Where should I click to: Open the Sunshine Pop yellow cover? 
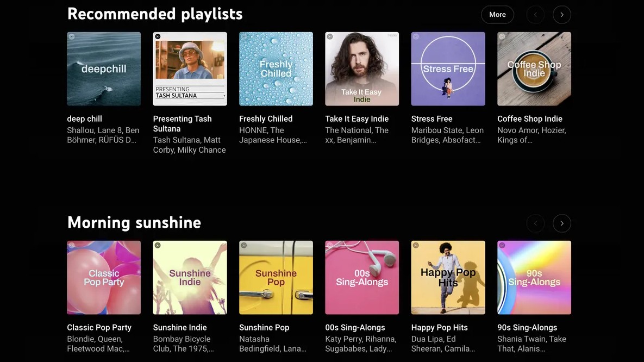[276, 278]
